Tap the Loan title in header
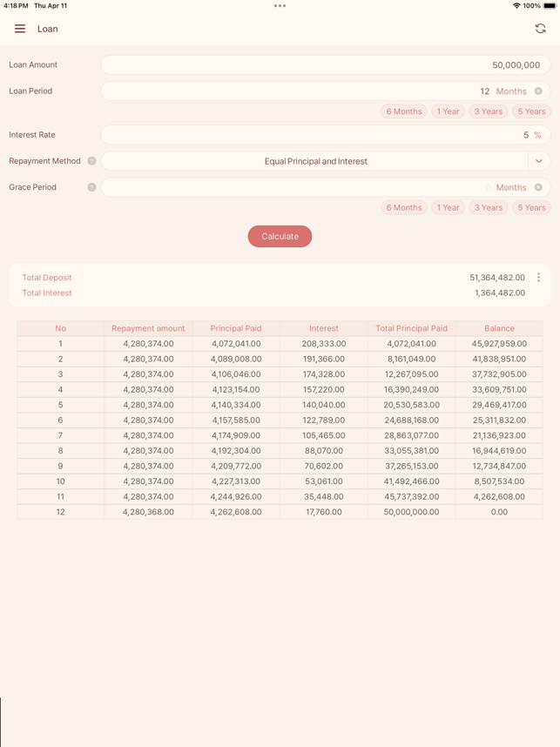The height and width of the screenshot is (747, 560). click(48, 29)
